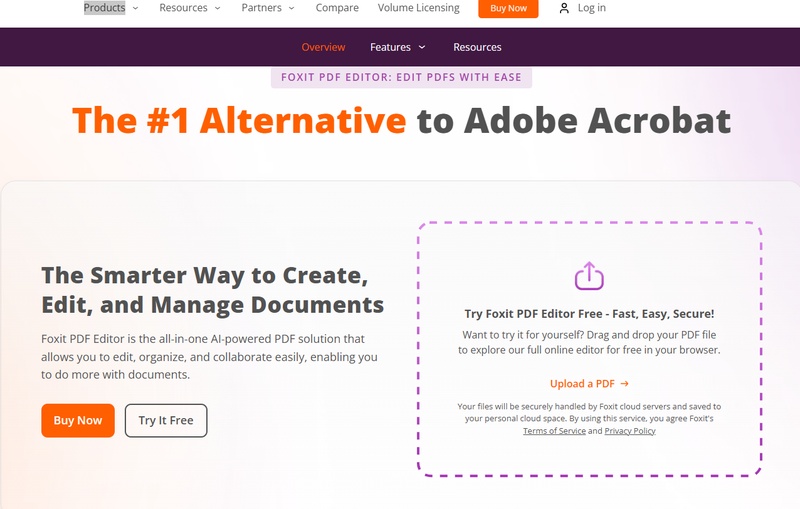Expand the Products dropdown chevron

(x=135, y=8)
